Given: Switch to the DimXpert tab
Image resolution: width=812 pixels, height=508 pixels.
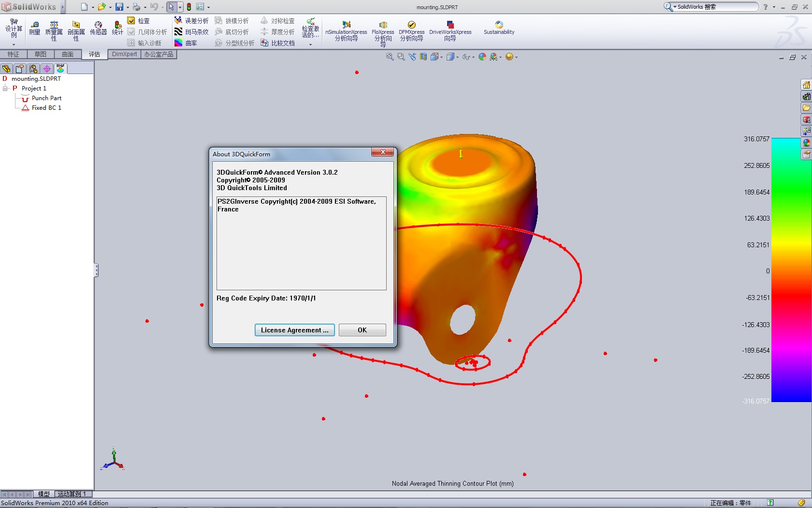Looking at the screenshot, I should pos(124,54).
